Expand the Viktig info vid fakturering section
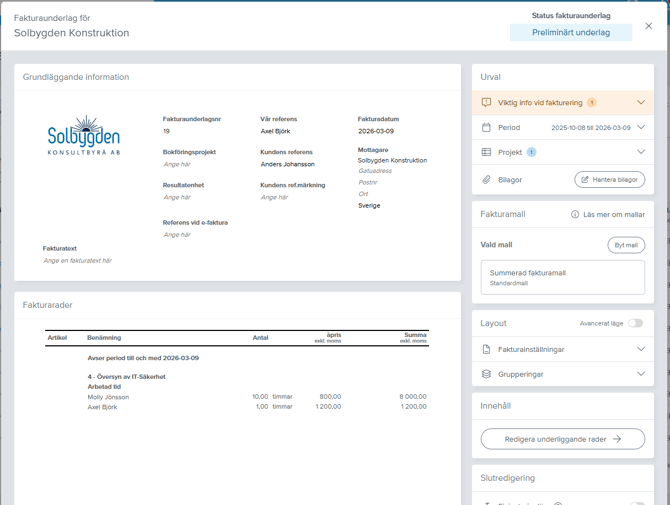The width and height of the screenshot is (670, 505). coord(641,102)
